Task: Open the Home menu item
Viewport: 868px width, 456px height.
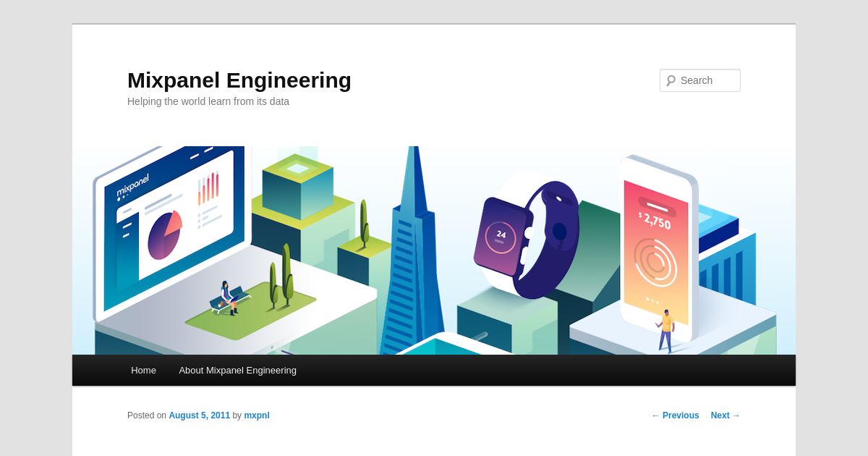Action: click(x=143, y=370)
